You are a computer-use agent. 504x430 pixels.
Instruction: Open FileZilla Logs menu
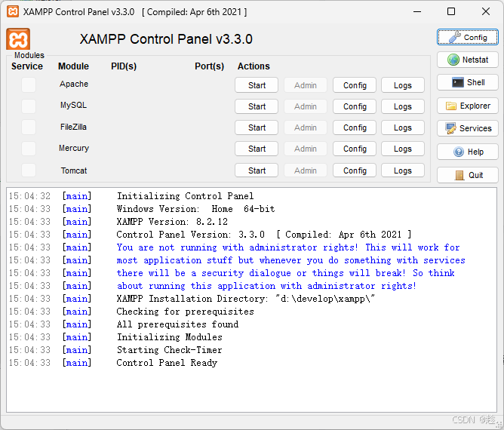[x=403, y=127]
